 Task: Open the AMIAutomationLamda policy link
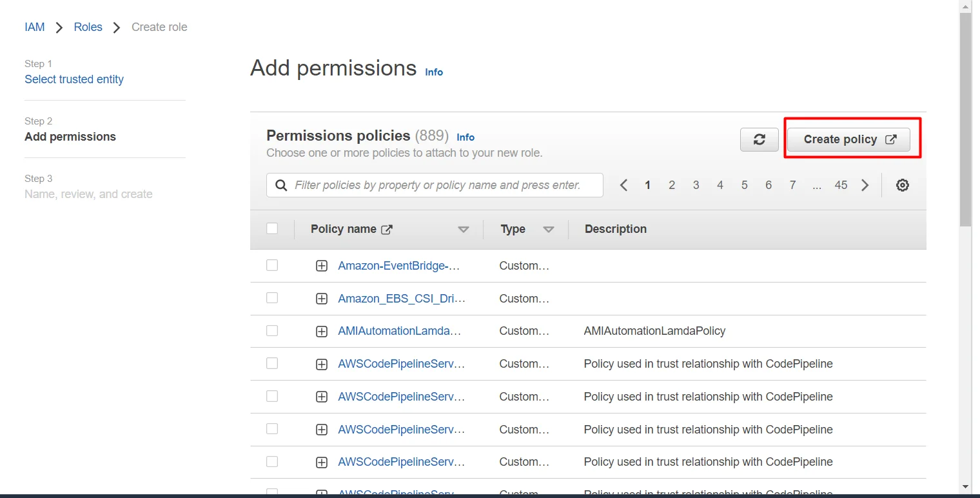click(x=400, y=331)
